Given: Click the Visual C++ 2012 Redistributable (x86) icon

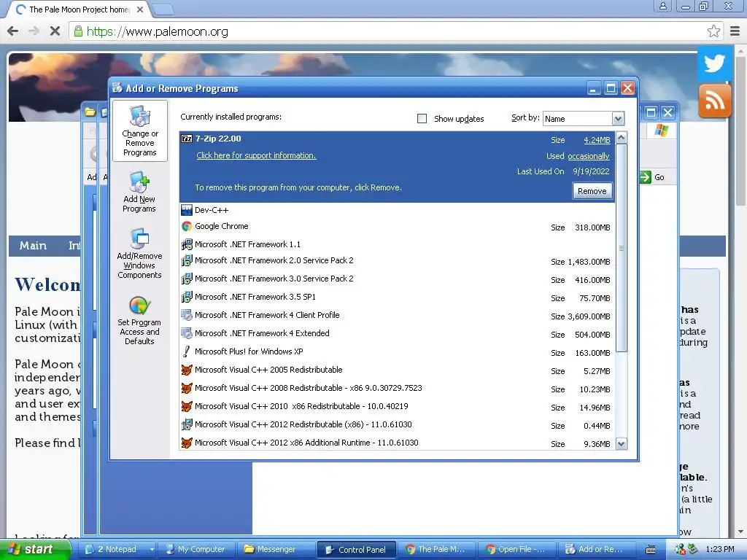Looking at the screenshot, I should pos(187,424).
